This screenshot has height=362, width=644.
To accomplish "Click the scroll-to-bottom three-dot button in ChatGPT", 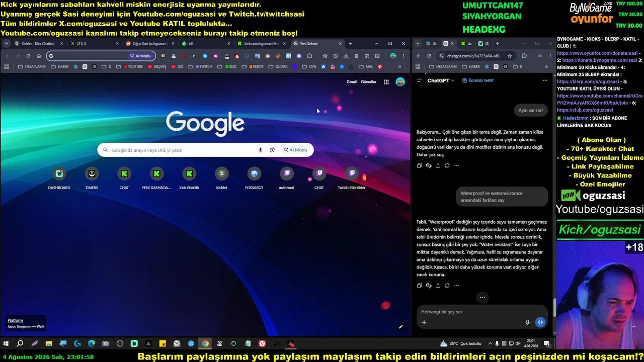I will tap(482, 297).
